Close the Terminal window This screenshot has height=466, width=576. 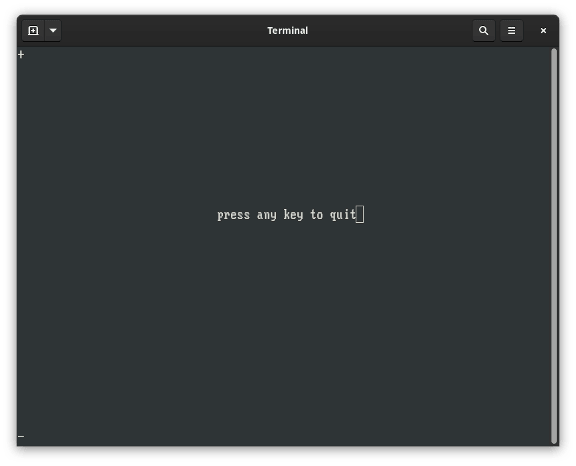point(543,30)
